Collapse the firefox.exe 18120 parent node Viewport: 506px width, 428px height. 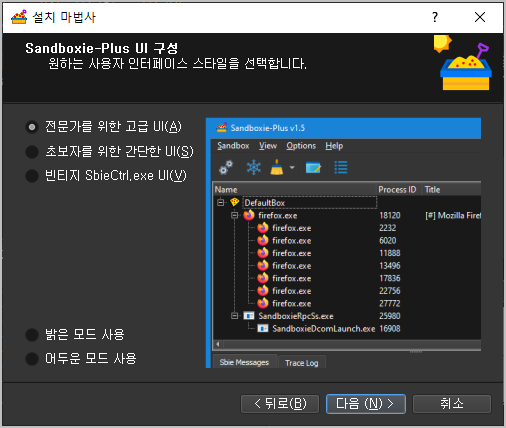pyautogui.click(x=235, y=215)
